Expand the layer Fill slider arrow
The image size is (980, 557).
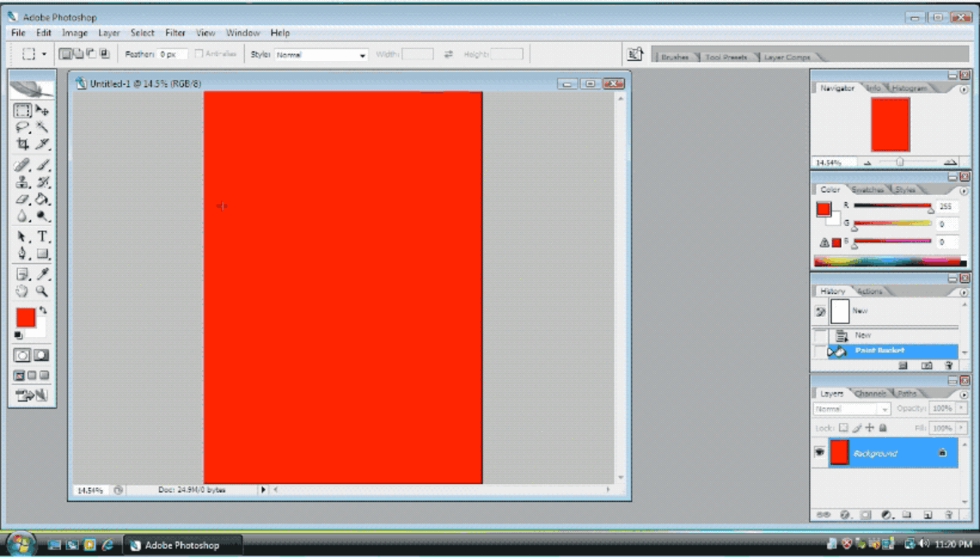coord(960,428)
